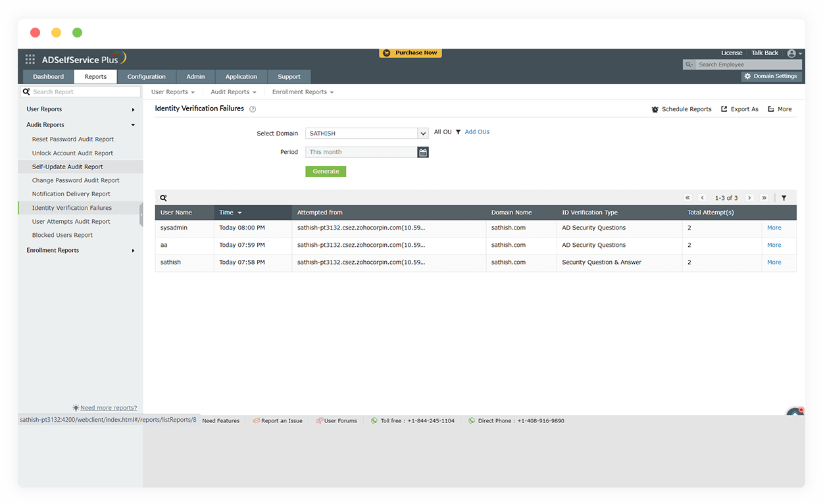Click the Talk Back link
The image size is (825, 504).
(765, 53)
